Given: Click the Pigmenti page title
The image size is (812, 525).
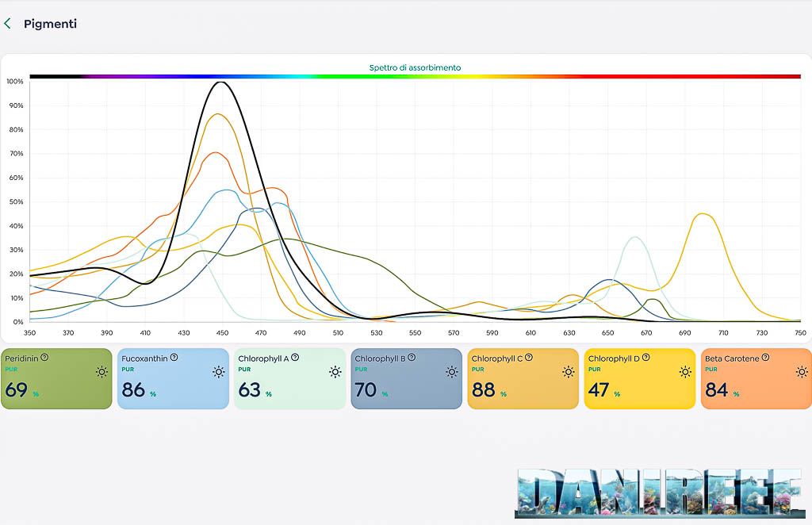Looking at the screenshot, I should tap(50, 24).
